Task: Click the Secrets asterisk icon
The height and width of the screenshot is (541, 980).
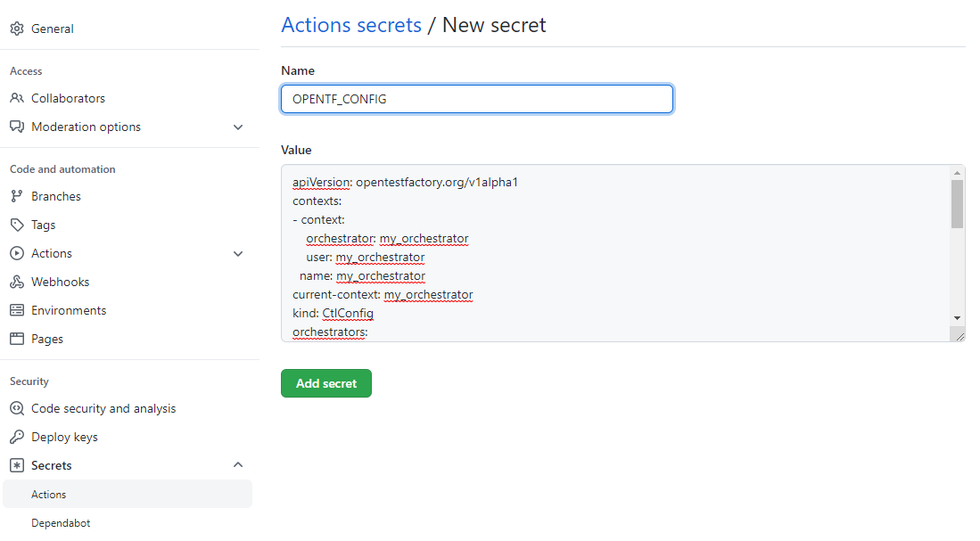Action: click(x=17, y=465)
